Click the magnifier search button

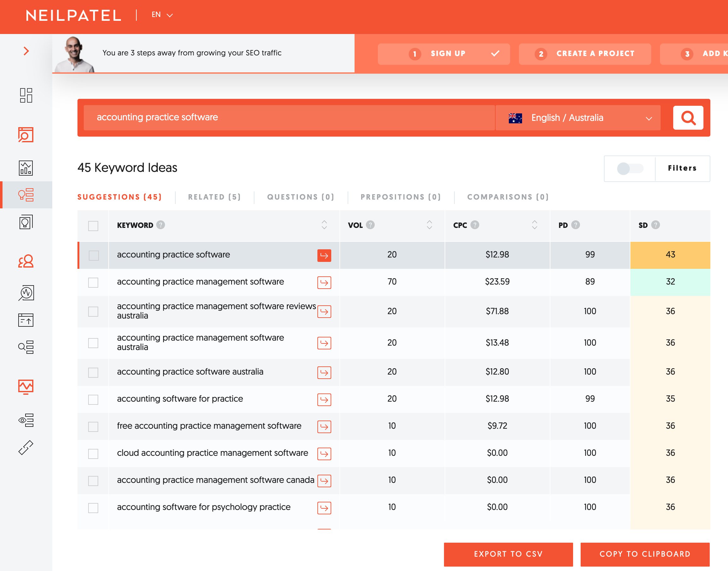[x=688, y=118]
